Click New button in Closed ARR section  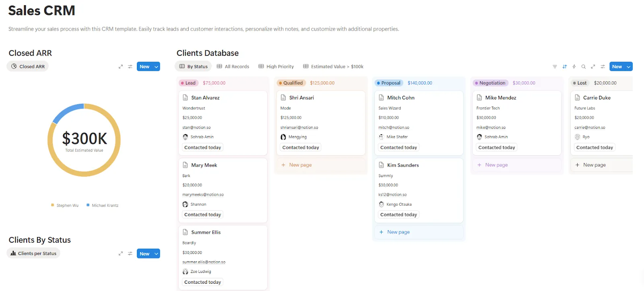coord(144,67)
